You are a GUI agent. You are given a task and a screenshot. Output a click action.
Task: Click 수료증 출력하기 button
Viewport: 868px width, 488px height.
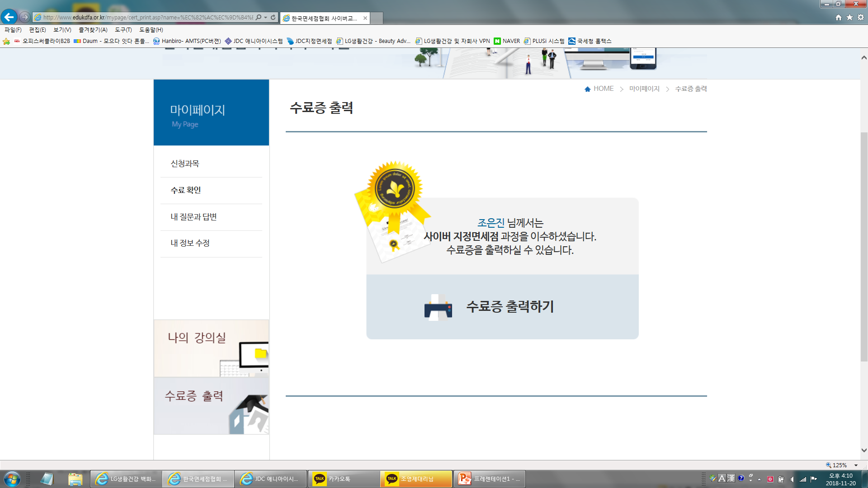tap(509, 307)
